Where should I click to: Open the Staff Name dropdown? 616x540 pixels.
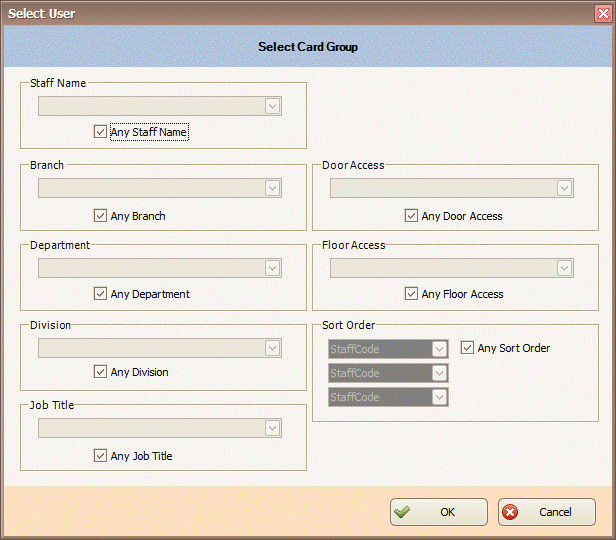click(272, 106)
